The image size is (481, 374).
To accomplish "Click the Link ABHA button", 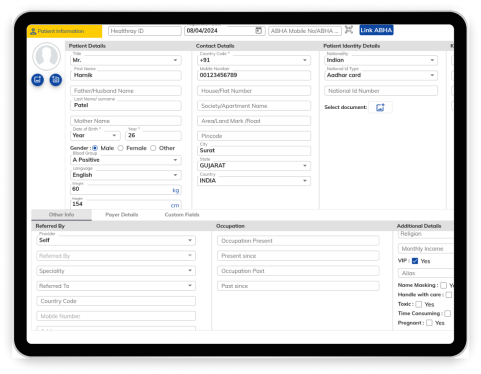I will click(376, 30).
